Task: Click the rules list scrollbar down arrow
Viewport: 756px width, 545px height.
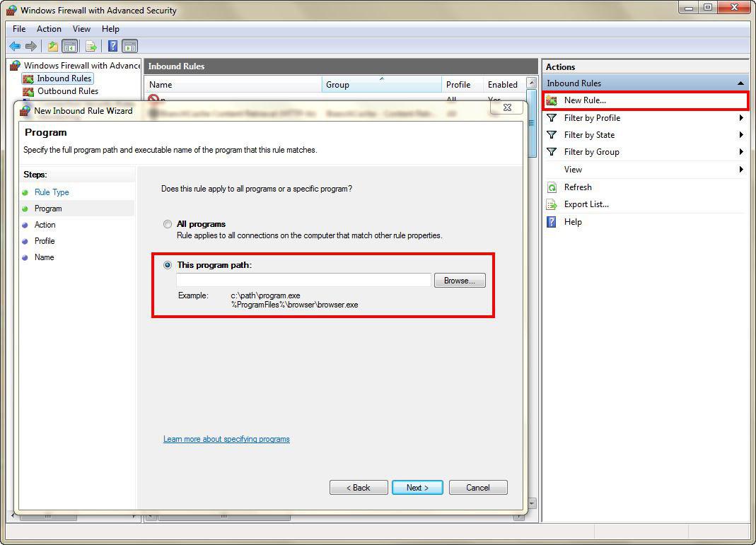Action: coord(531,503)
